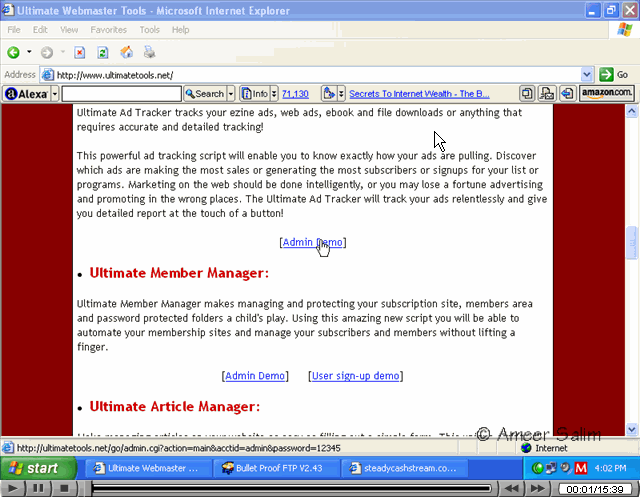Click the page icon in the status bar
Viewport: 640px width, 497px height.
click(7, 448)
